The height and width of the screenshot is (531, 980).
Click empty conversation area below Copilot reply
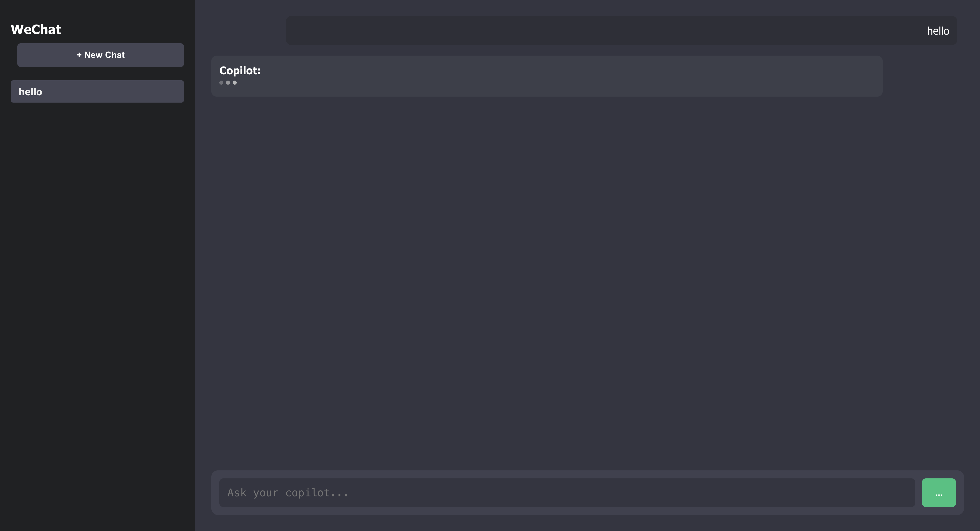click(x=586, y=281)
